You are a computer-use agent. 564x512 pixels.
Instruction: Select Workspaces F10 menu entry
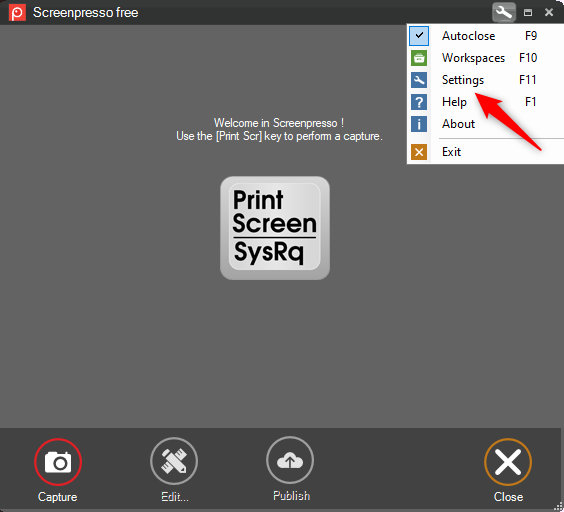486,58
